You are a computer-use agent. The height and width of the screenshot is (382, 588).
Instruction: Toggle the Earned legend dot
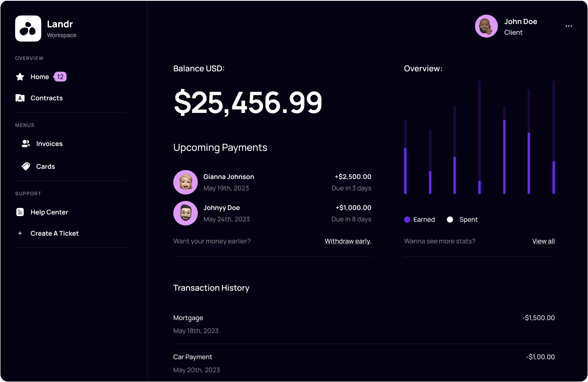click(407, 219)
